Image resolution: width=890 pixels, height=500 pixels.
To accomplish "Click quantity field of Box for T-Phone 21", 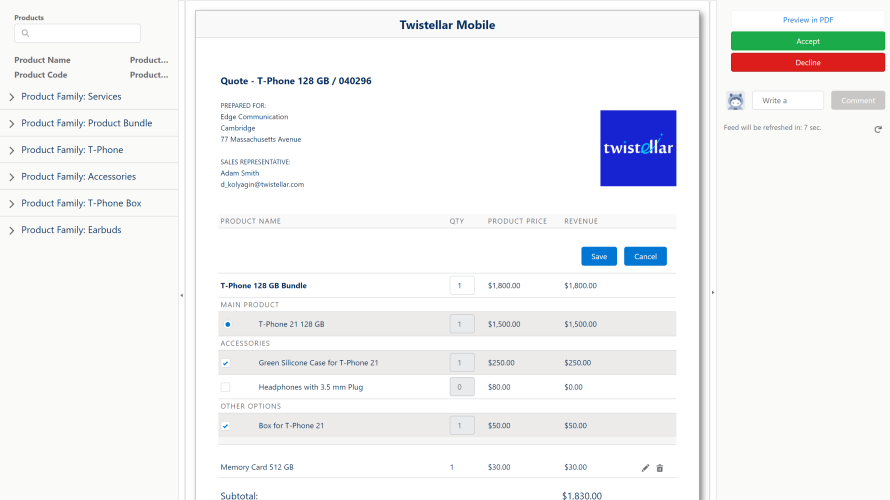I will (x=462, y=426).
